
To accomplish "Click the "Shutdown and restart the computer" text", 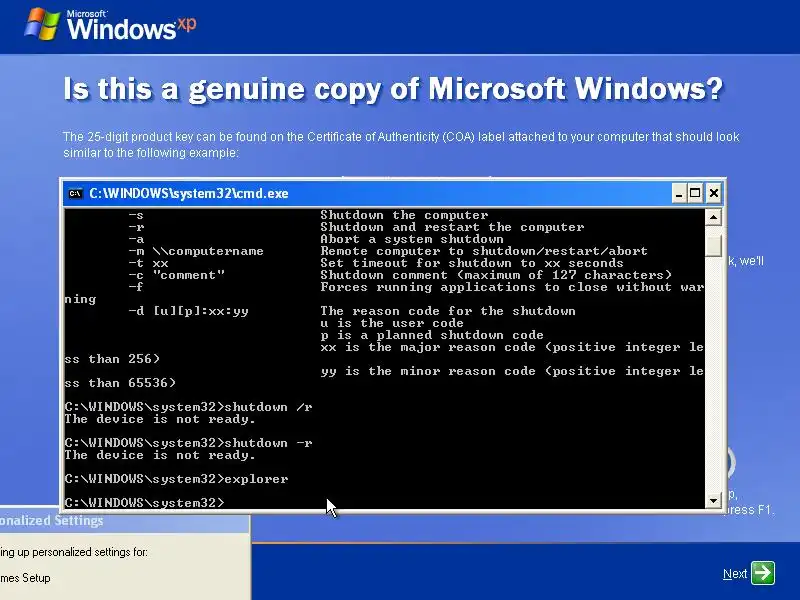I will tap(452, 227).
